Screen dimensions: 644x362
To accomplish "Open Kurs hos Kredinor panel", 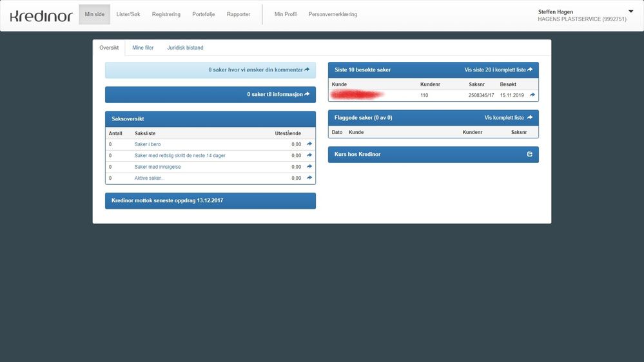I will (x=433, y=155).
